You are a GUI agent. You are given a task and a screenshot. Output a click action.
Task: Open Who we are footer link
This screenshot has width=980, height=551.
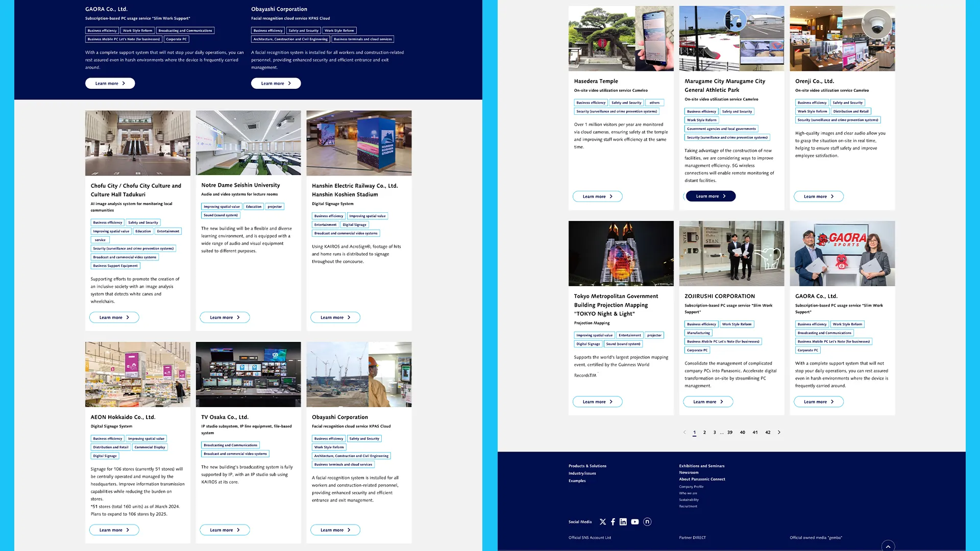point(688,493)
